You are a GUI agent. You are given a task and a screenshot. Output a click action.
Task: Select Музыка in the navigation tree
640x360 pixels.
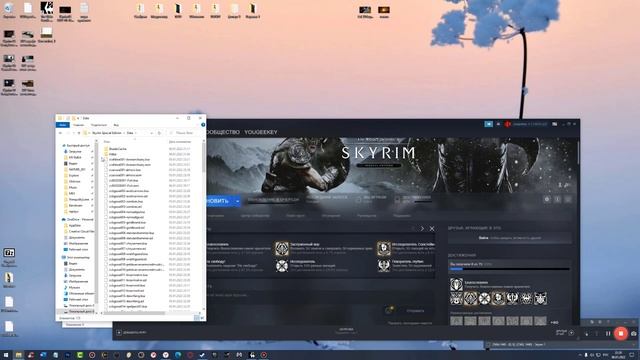tap(74, 287)
